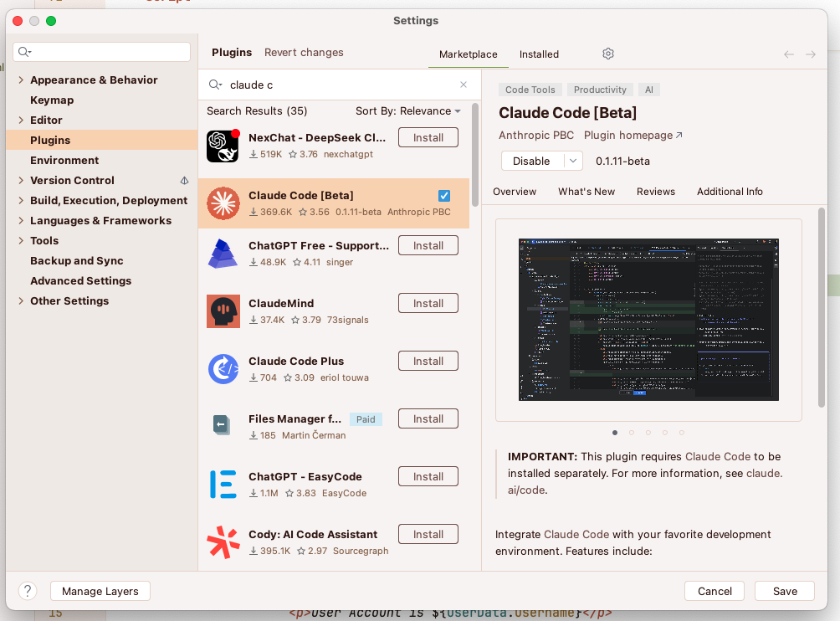Click the Save button
Viewport: 840px width, 621px height.
point(785,591)
